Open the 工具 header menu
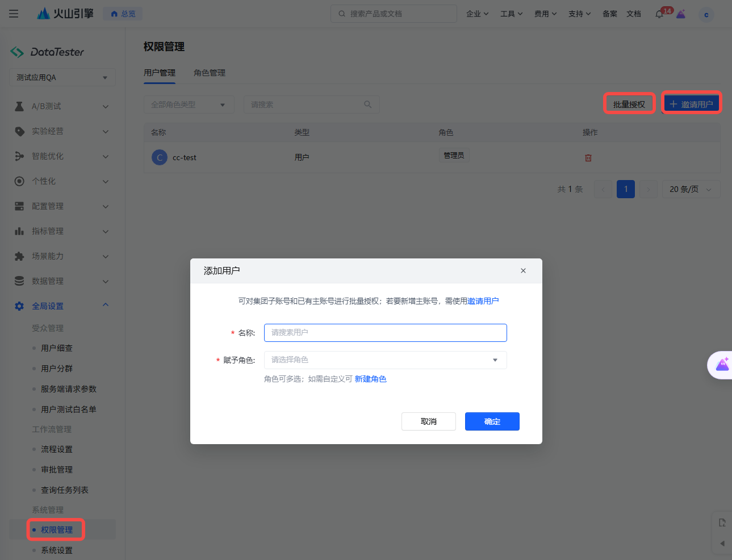This screenshot has height=560, width=732. tap(511, 14)
